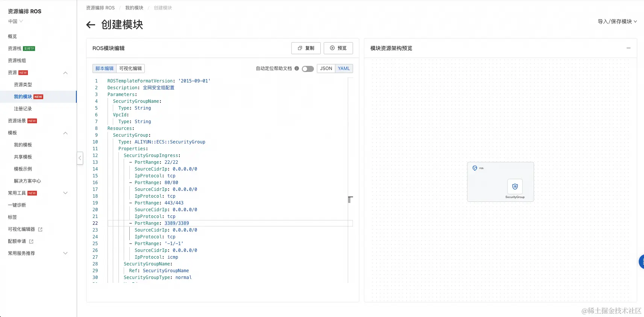Click line 29 Ref: SecurityGroupName

coord(159,271)
